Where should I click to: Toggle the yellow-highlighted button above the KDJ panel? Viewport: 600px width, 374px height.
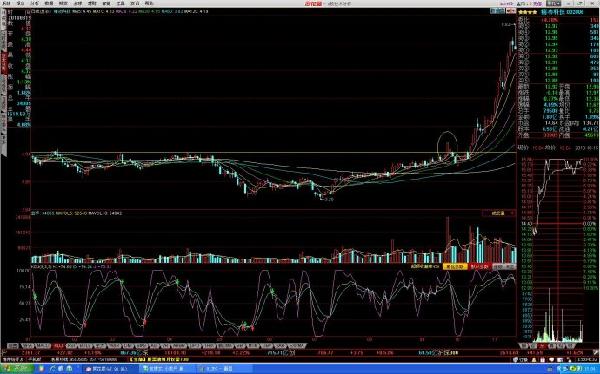tap(455, 266)
